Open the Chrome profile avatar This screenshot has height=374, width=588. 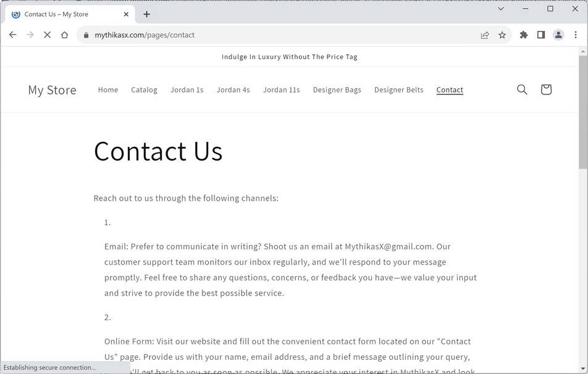(558, 35)
